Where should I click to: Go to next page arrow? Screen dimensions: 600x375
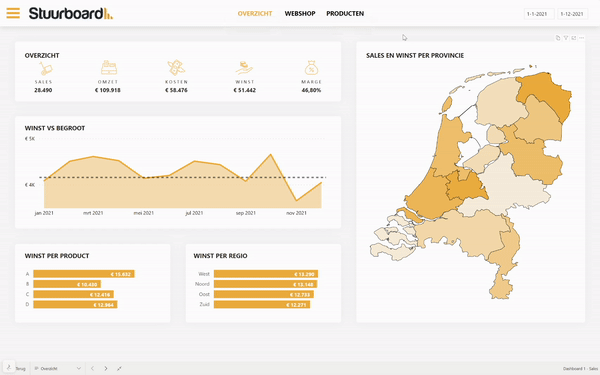click(x=106, y=368)
